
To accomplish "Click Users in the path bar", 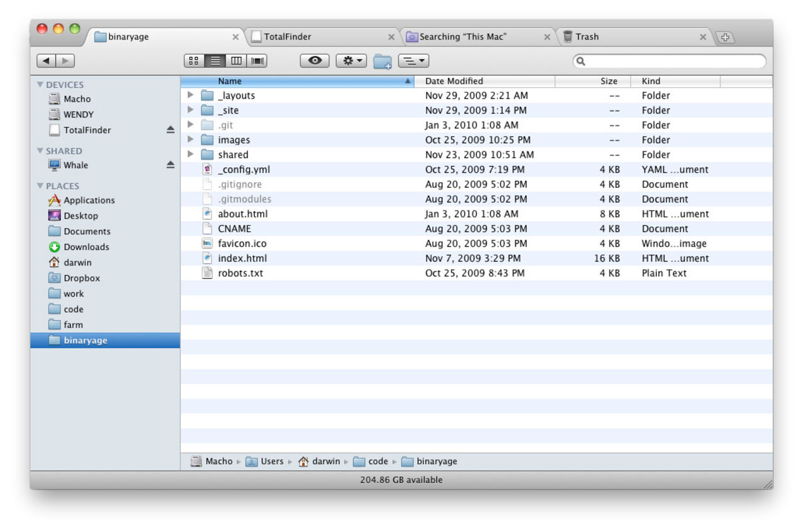I will [x=271, y=462].
